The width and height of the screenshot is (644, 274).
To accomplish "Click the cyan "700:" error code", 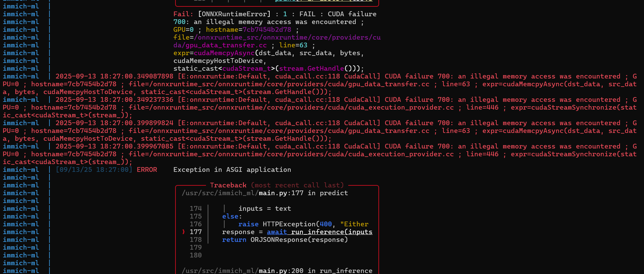I will coord(181,22).
